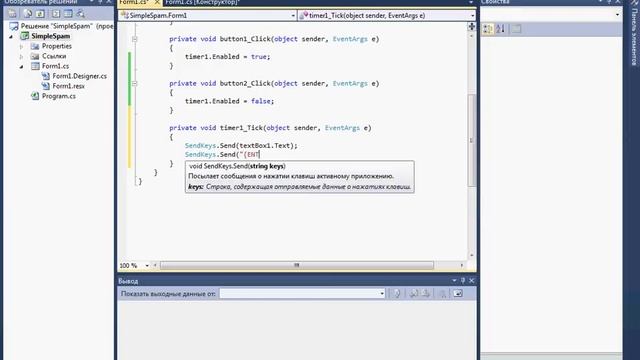Click the Program.cs file icon
The image size is (640, 360).
point(35,96)
